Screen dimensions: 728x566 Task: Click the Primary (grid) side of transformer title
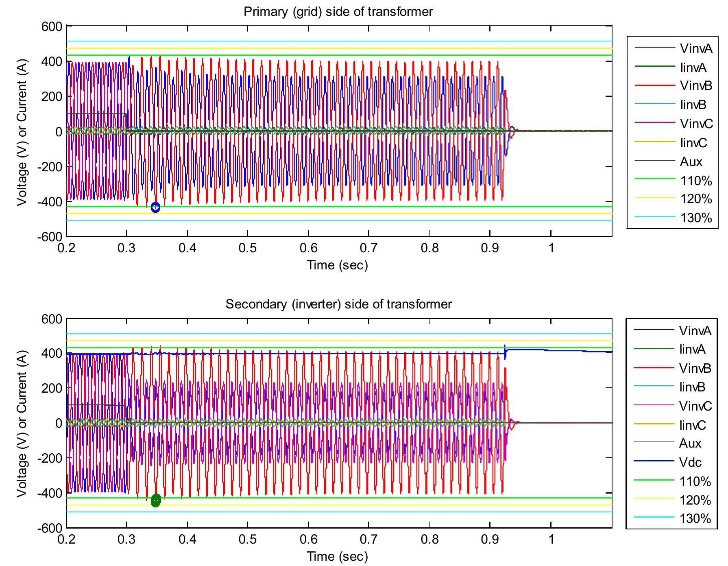(x=340, y=11)
